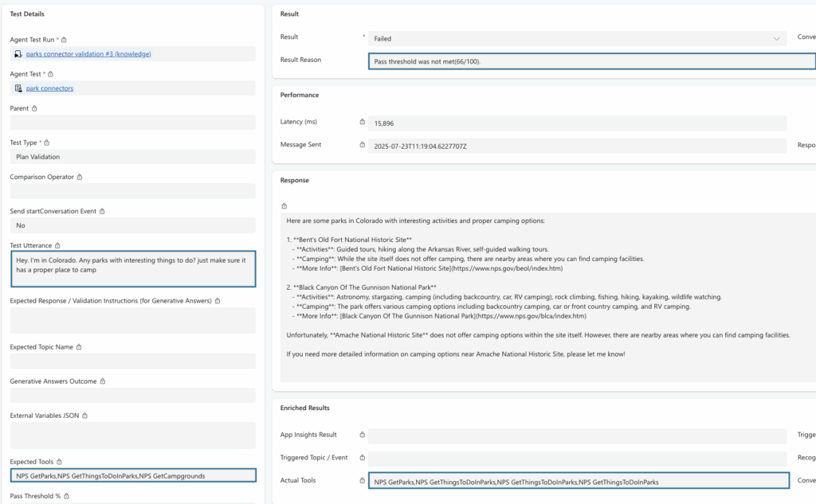Open parks connector validation #3 (knowledge) link
The image size is (816, 504).
(88, 54)
